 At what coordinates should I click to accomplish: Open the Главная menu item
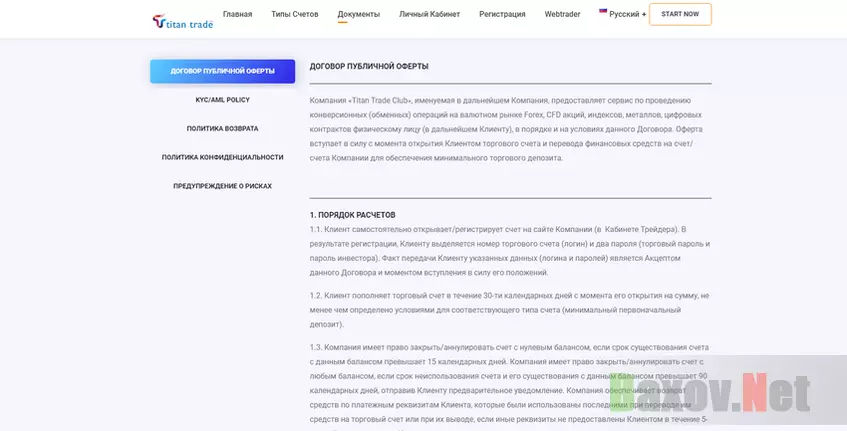tap(237, 14)
